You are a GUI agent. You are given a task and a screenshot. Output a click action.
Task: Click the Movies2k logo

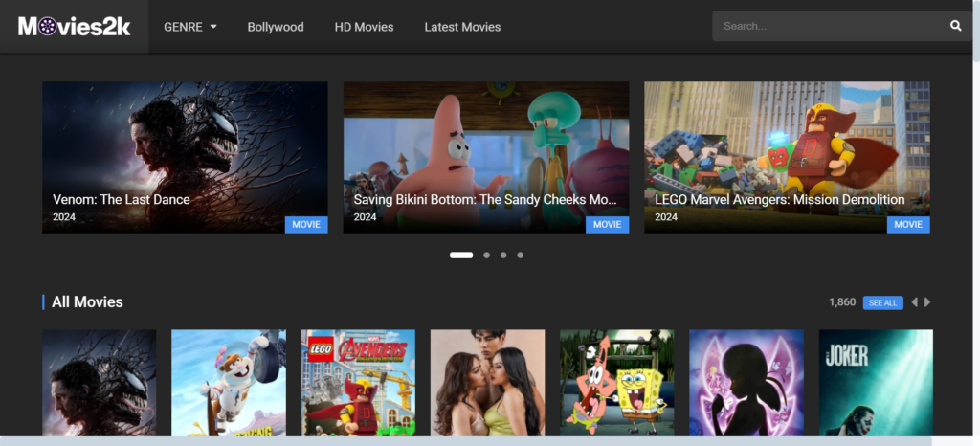tap(74, 26)
